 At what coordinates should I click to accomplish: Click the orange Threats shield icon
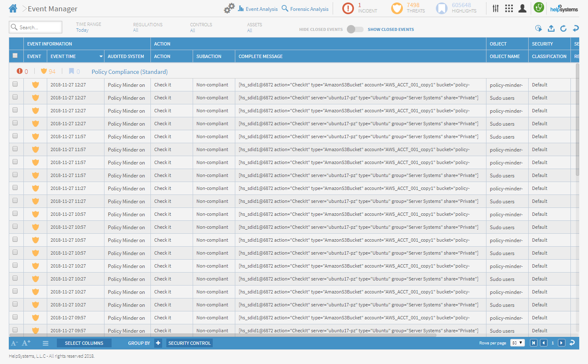397,8
